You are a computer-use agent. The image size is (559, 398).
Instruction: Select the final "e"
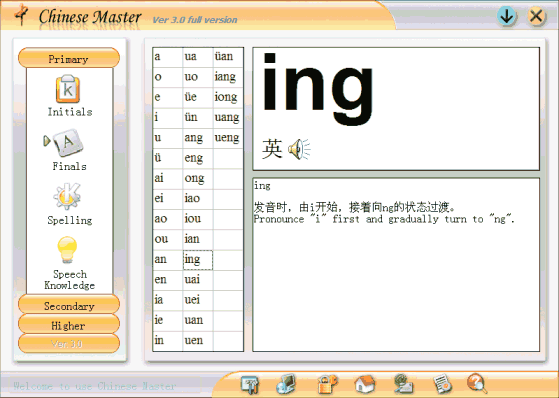pos(168,98)
